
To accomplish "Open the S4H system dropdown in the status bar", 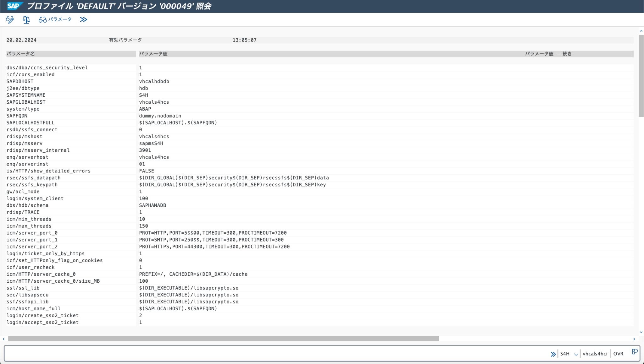I will point(576,354).
